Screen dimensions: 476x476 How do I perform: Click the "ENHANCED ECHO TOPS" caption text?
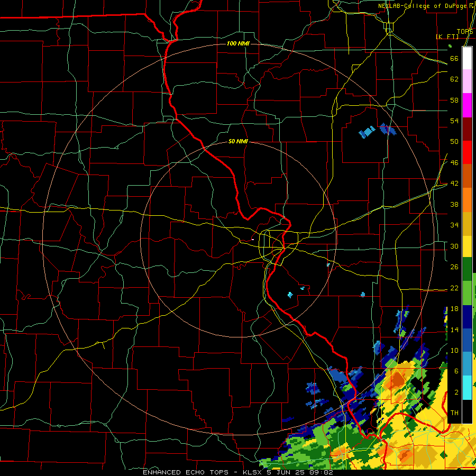pyautogui.click(x=186, y=472)
